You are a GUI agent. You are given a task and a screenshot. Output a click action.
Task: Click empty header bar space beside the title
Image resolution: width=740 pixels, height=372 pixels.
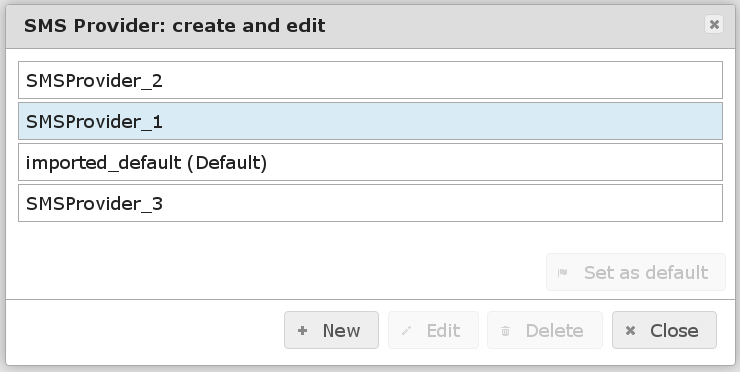click(x=514, y=25)
